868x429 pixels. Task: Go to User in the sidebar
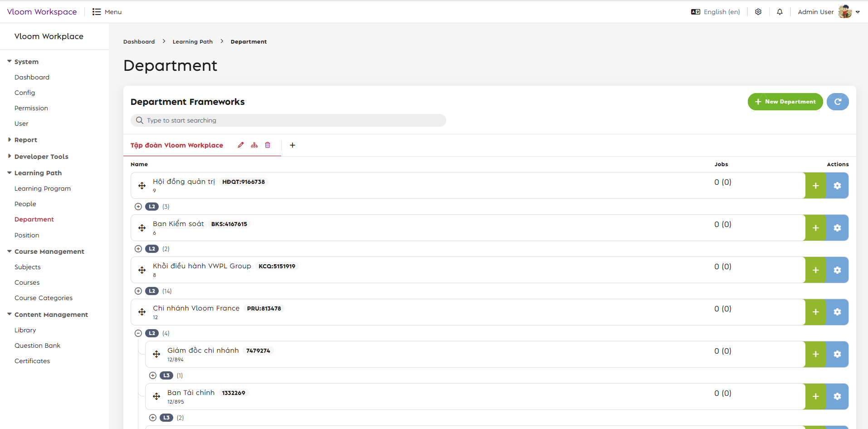[21, 123]
